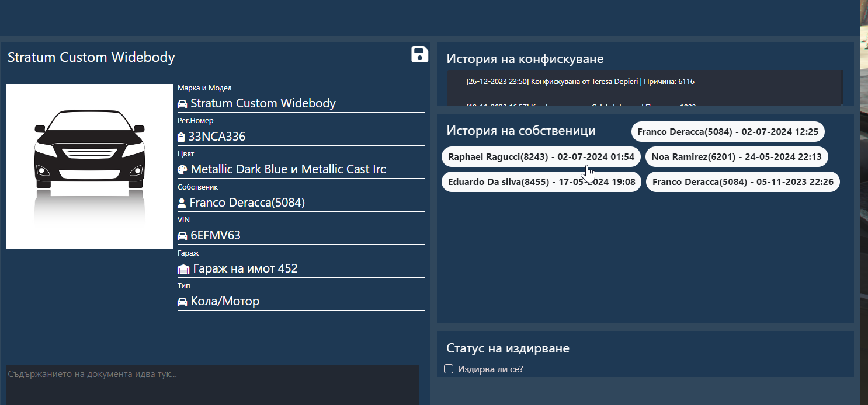This screenshot has width=868, height=405.
Task: Click the garage icon by Гараж на имот 452
Action: 183,269
